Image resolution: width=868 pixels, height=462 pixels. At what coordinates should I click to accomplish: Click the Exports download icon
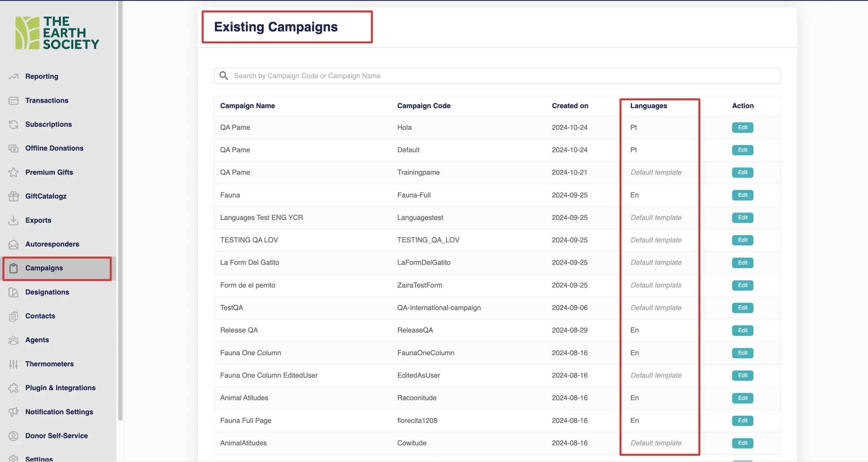click(14, 220)
